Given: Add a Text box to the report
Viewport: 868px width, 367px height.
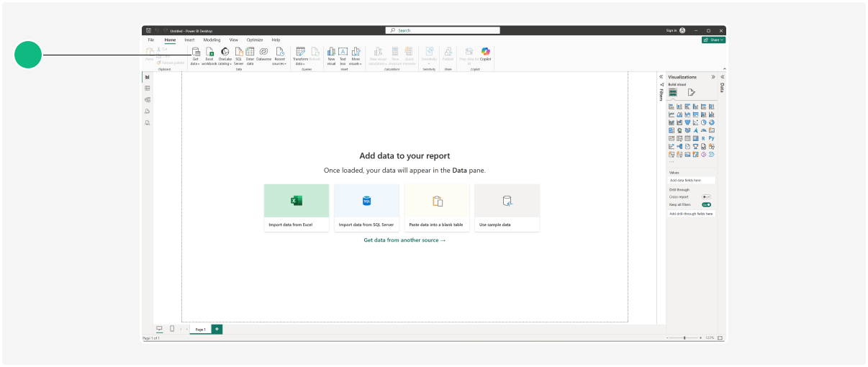Looking at the screenshot, I should 343,56.
